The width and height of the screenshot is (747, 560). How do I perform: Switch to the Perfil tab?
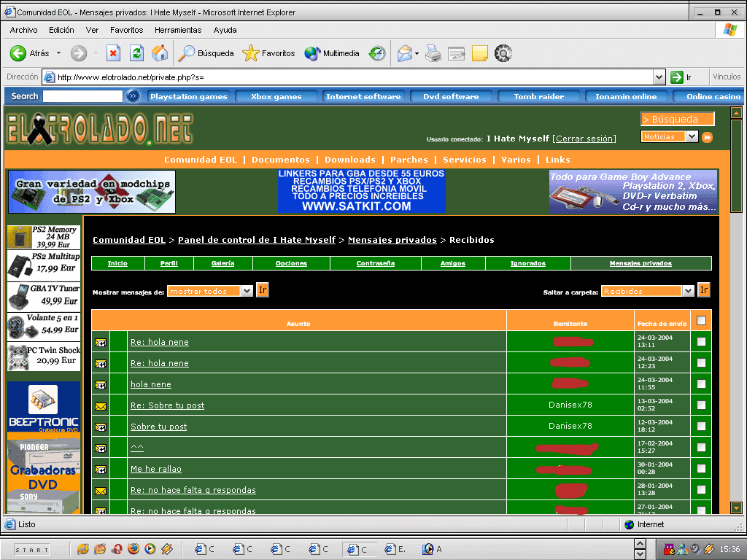click(x=169, y=263)
